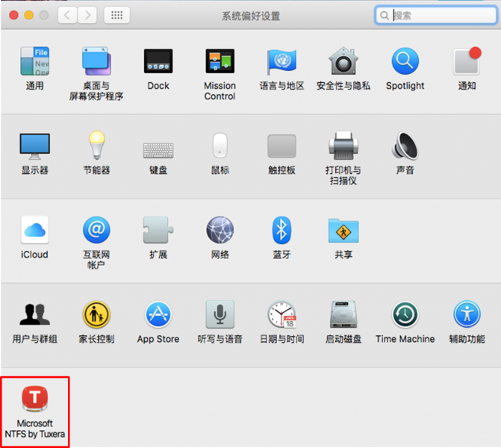Close the 系统偏好设置 window
The height and width of the screenshot is (448, 501).
tap(13, 15)
